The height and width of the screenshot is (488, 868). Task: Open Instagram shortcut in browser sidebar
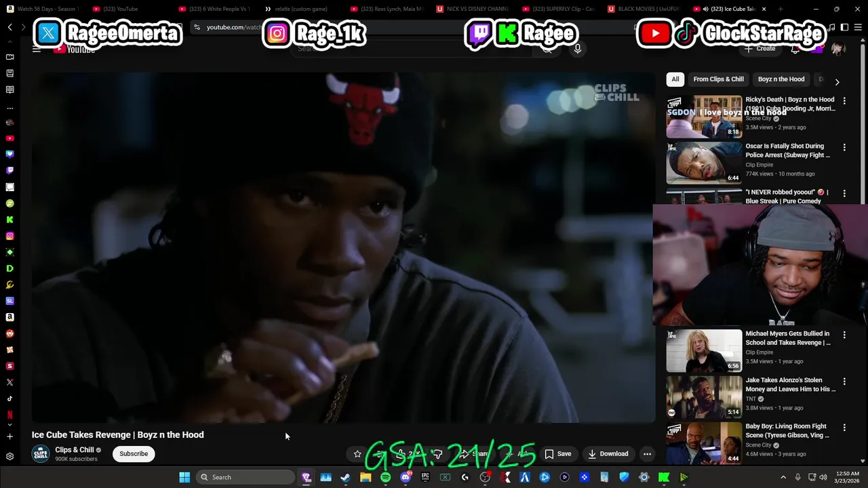pyautogui.click(x=9, y=236)
